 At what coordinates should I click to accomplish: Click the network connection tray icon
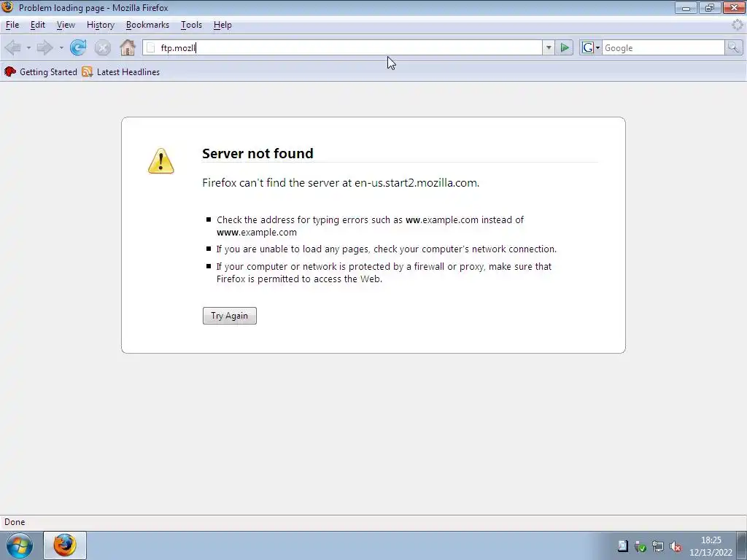click(x=658, y=547)
